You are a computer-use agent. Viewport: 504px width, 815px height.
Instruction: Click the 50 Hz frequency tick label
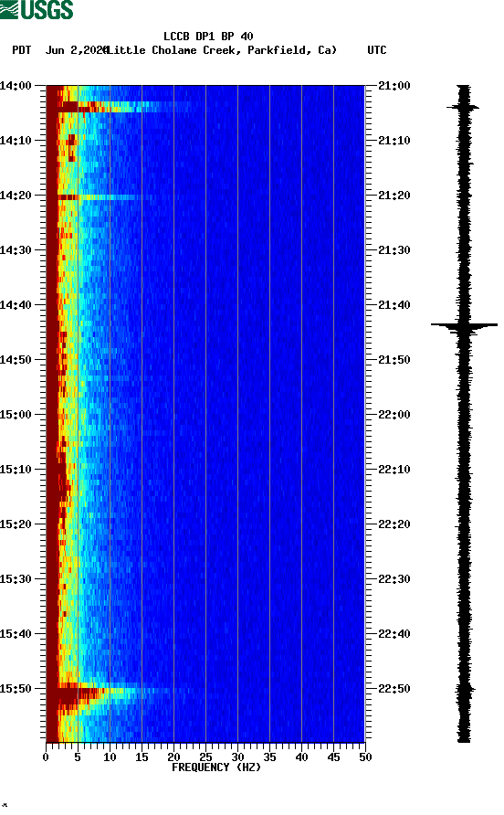(366, 757)
